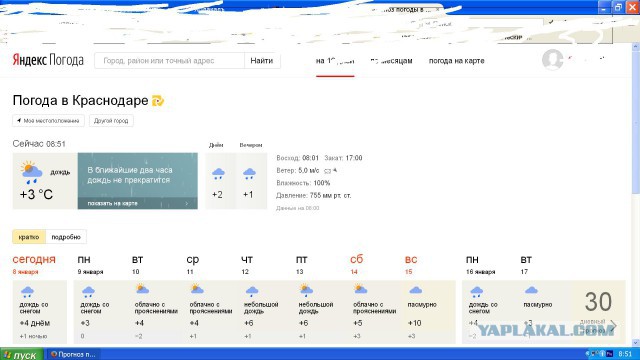Image resolution: width=640 pixels, height=360 pixels.
Task: Click the rain nowcast banner text
Action: click(130, 175)
